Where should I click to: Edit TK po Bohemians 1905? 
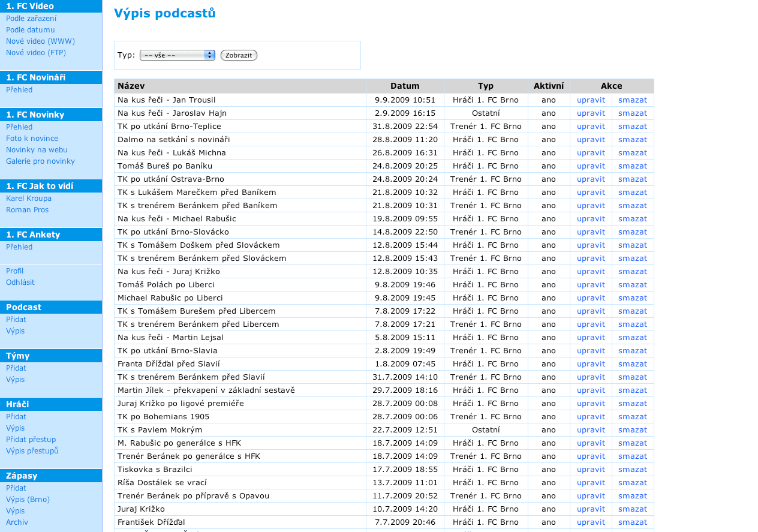pyautogui.click(x=591, y=417)
